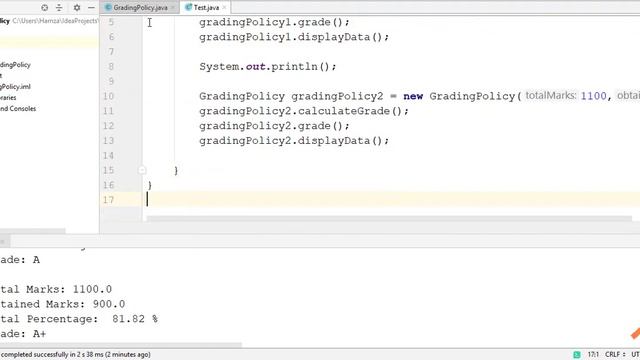The width and height of the screenshot is (640, 360).
Task: Click the editor horizontal scrollbar
Action: tap(389, 219)
